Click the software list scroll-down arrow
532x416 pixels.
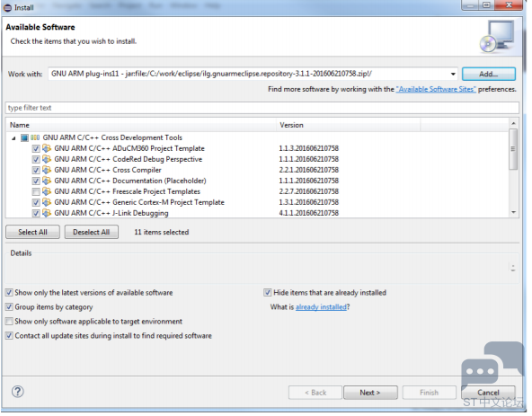pos(514,212)
